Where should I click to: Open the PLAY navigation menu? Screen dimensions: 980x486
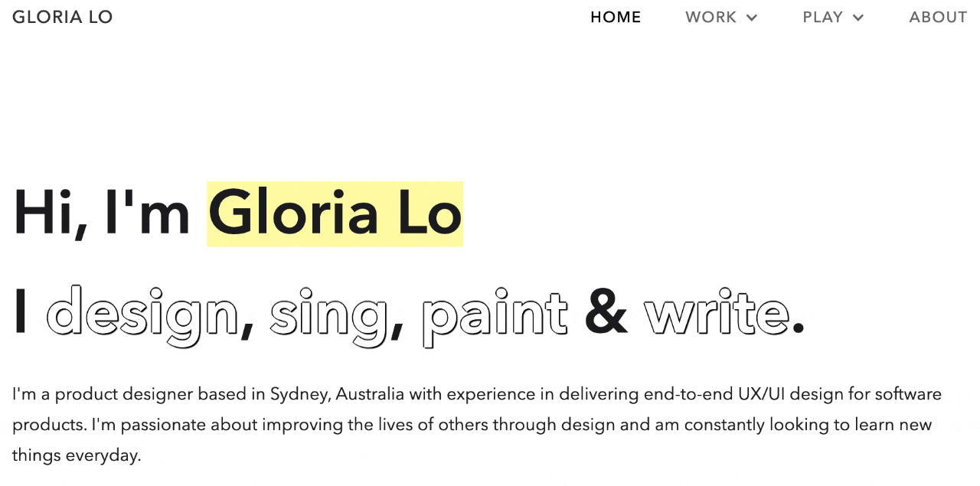coord(822,17)
